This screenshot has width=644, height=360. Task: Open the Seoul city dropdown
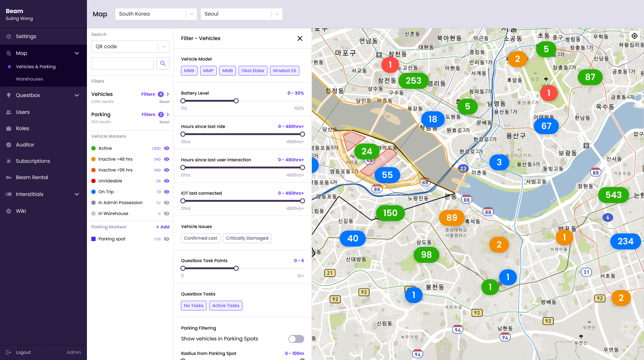pyautogui.click(x=241, y=14)
